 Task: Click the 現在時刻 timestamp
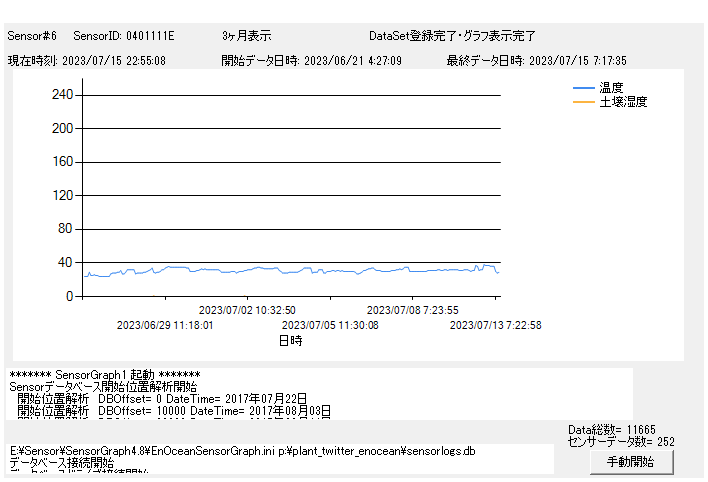[x=87, y=60]
